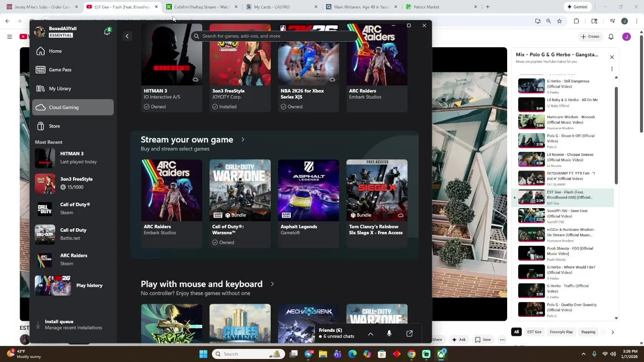Open Call of Duty Steam recent entry
The image size is (644, 362).
(73, 209)
